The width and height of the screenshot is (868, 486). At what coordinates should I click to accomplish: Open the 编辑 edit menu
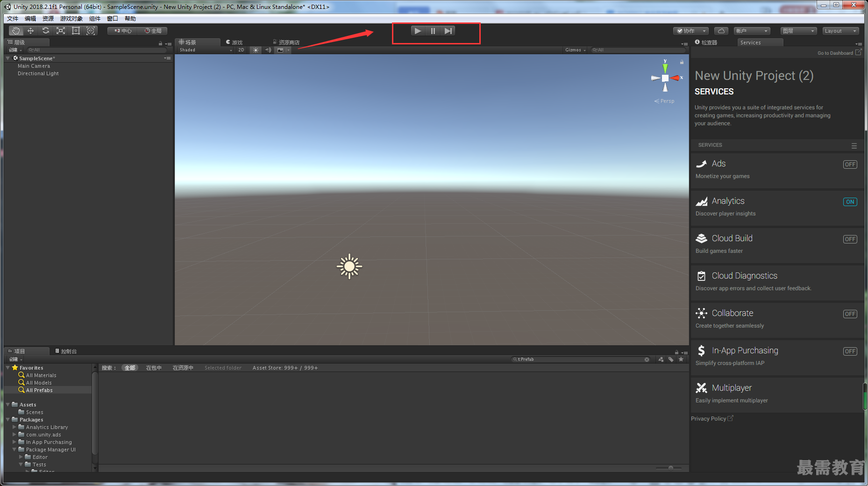pyautogui.click(x=30, y=19)
